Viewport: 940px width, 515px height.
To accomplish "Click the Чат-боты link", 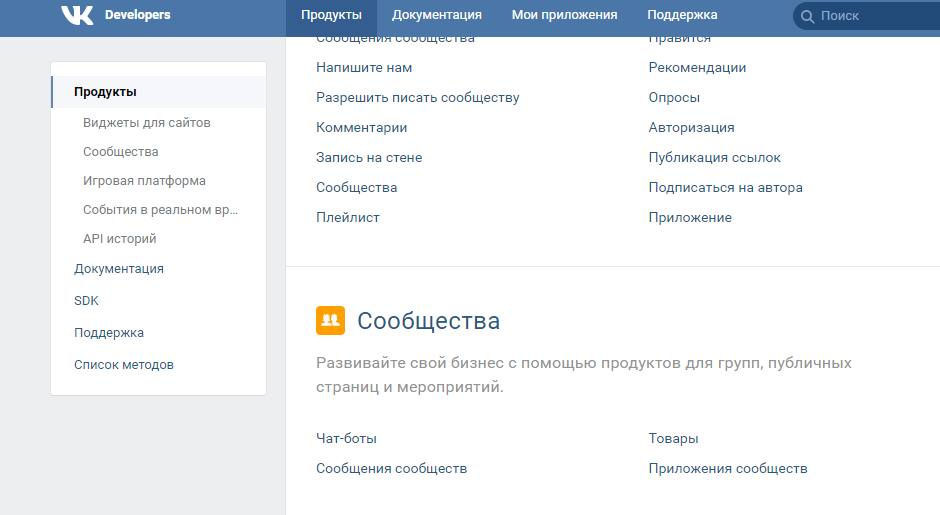I will click(346, 438).
